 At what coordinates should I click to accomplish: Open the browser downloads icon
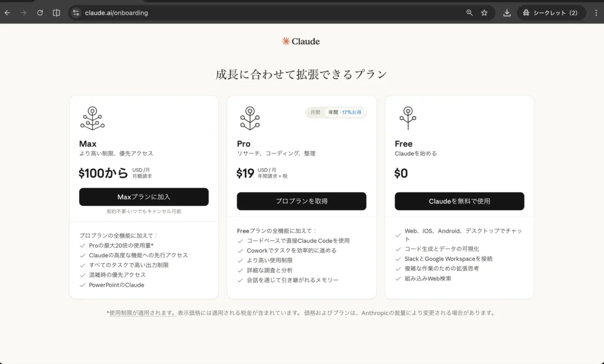[507, 12]
